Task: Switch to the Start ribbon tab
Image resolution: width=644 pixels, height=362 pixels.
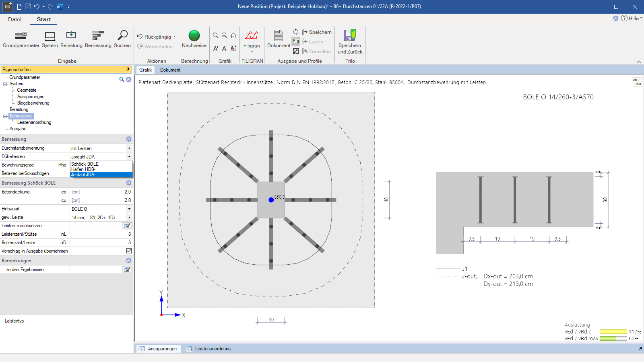Action: (x=44, y=19)
